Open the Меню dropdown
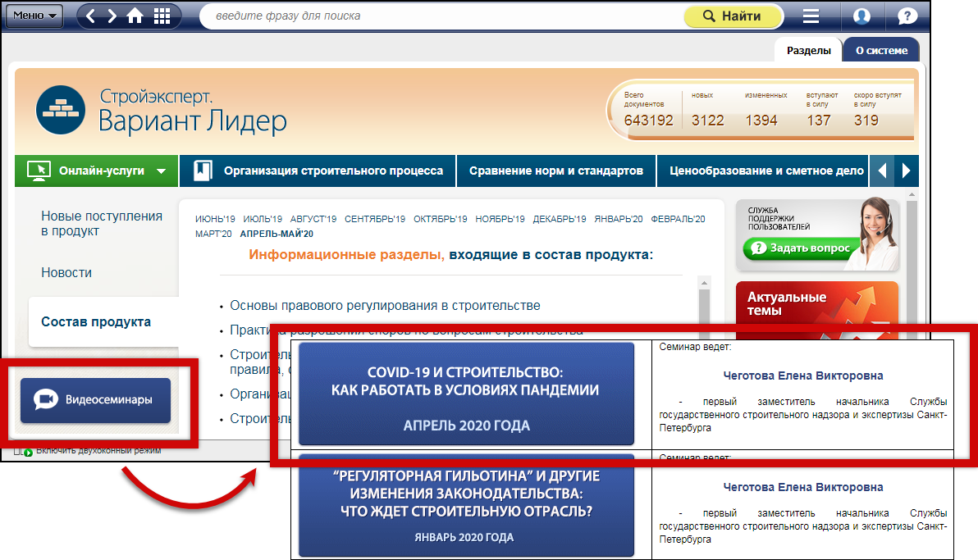This screenshot has height=560, width=978. tap(34, 16)
